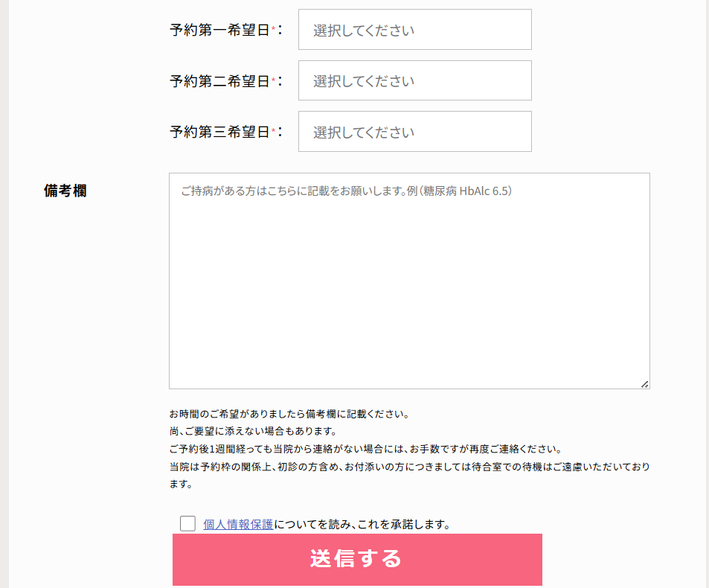Click the note about ご予約後1週間
709x588 pixels.
366,449
